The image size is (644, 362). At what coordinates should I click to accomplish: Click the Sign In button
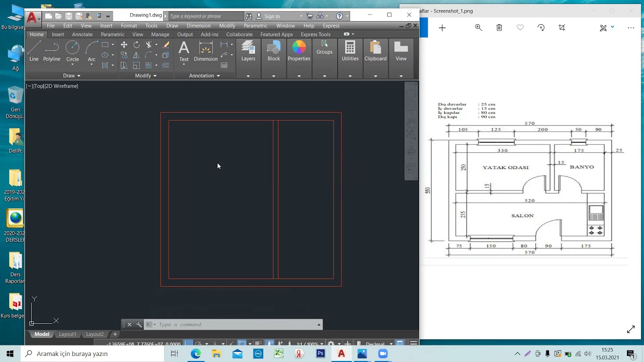click(272, 16)
